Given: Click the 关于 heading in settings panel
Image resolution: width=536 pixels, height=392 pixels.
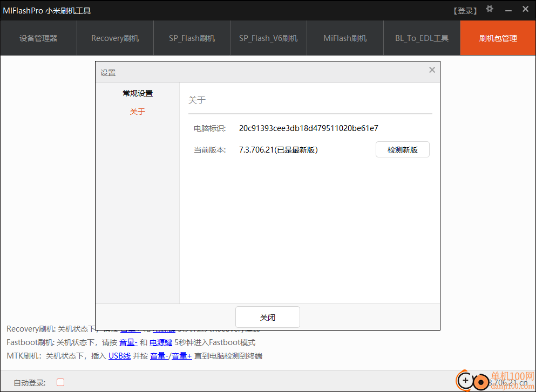Looking at the screenshot, I should (x=197, y=100).
